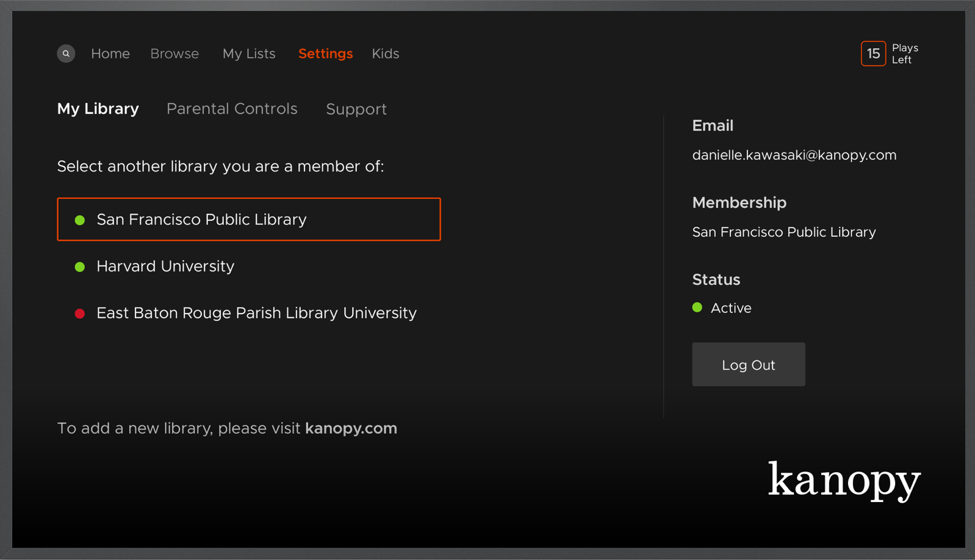The image size is (975, 560).
Task: Select East Baton Rouge Parish Library University
Action: 256,313
